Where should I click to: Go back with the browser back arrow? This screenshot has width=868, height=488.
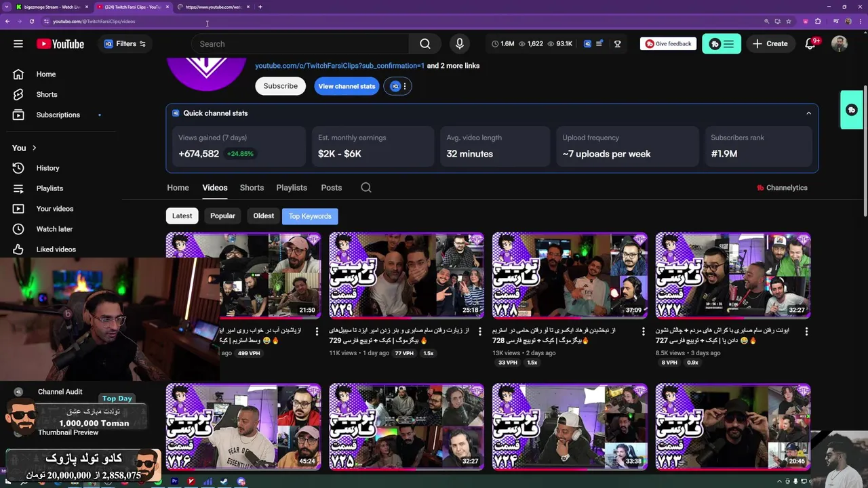tap(7, 22)
